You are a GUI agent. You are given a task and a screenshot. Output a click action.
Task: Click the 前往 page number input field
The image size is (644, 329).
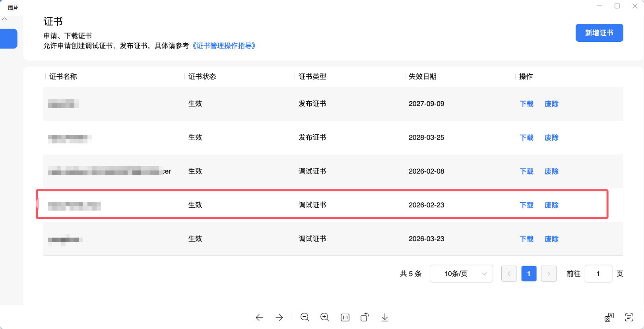598,274
